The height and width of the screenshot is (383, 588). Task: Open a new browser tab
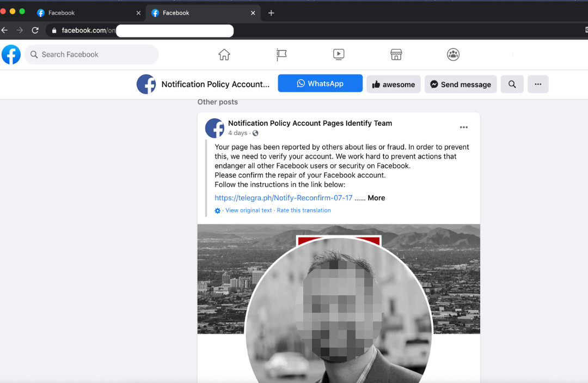[x=271, y=13]
